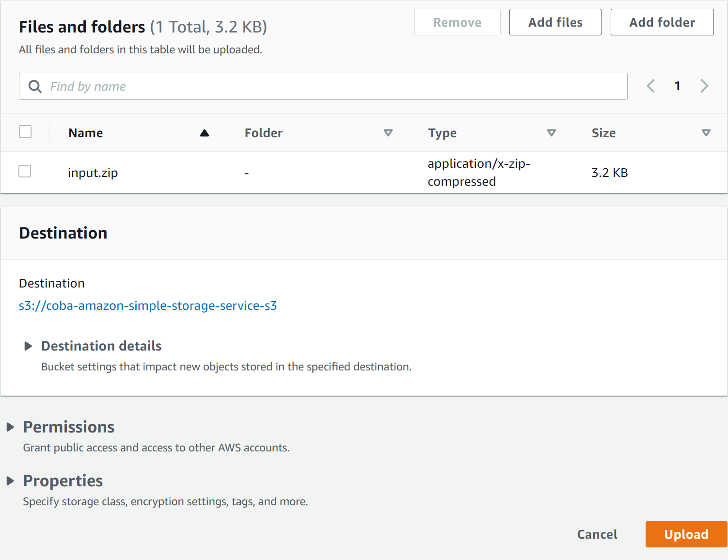Sort by Folder column arrow

[x=388, y=133]
